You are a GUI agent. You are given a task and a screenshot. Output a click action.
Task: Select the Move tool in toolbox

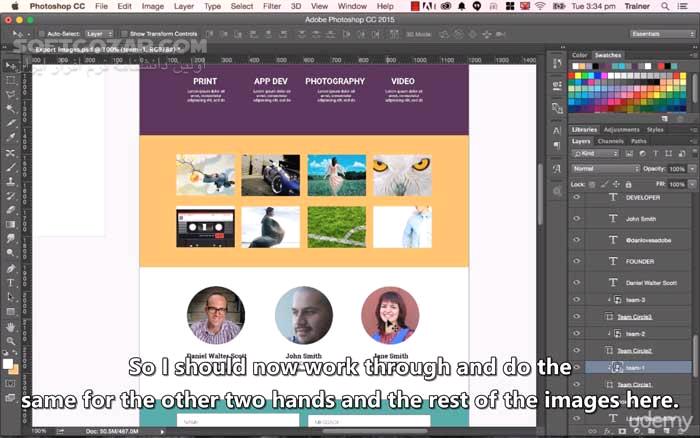click(11, 66)
